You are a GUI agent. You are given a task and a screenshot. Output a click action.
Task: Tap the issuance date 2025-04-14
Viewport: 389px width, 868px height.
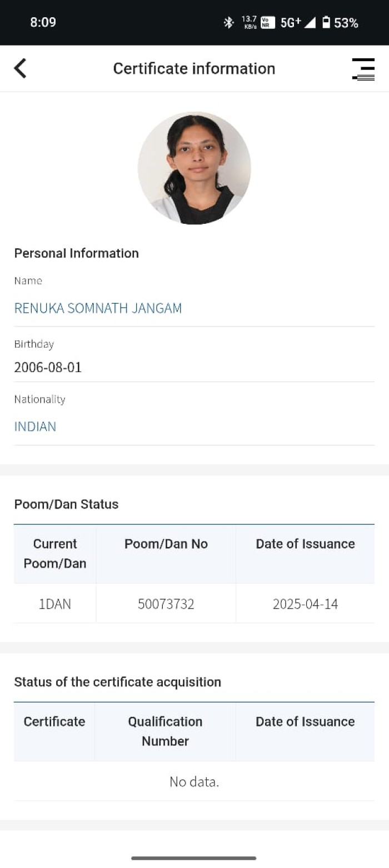tap(305, 604)
